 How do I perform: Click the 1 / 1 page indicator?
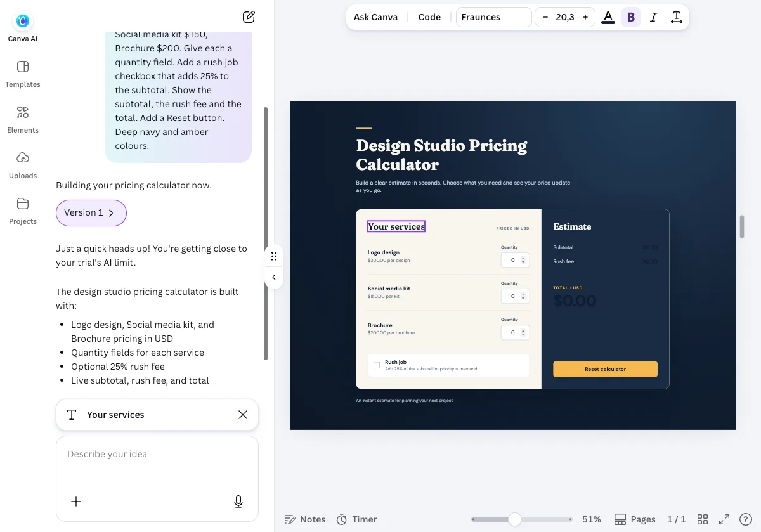pos(677,519)
